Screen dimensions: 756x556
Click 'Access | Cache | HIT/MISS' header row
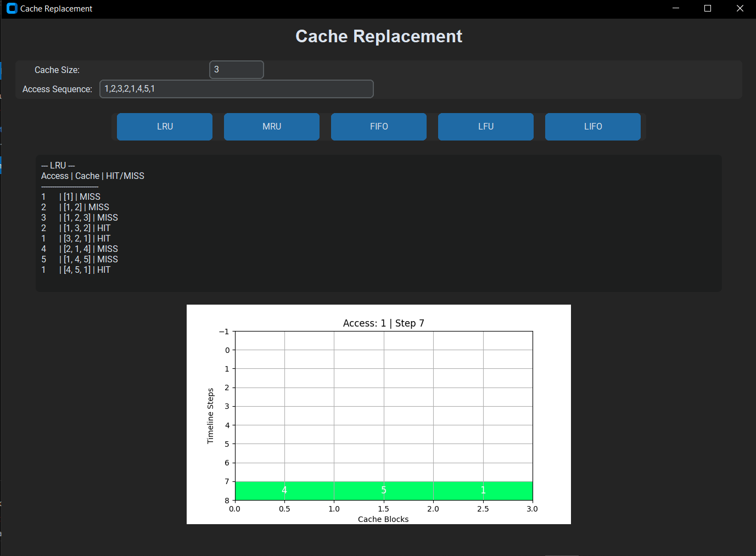click(93, 176)
